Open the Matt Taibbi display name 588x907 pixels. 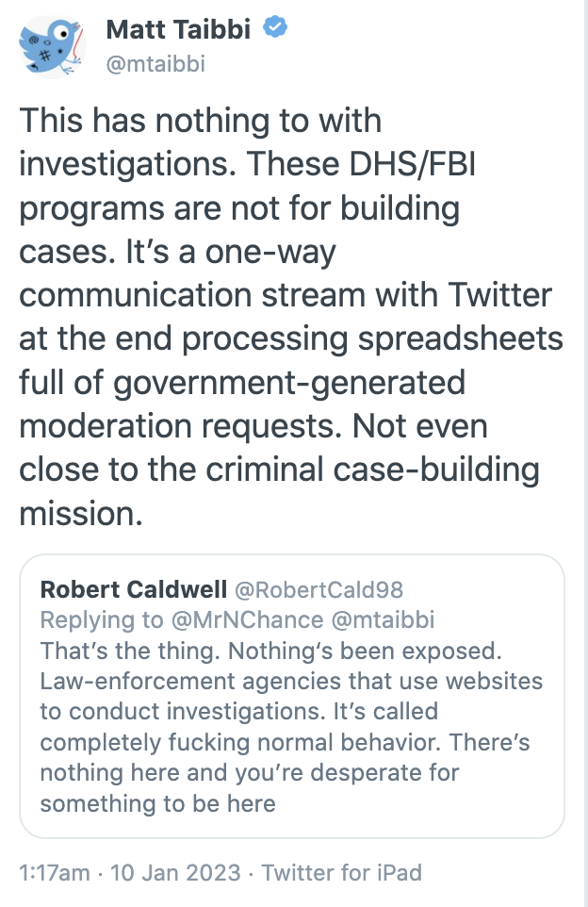pos(178,29)
